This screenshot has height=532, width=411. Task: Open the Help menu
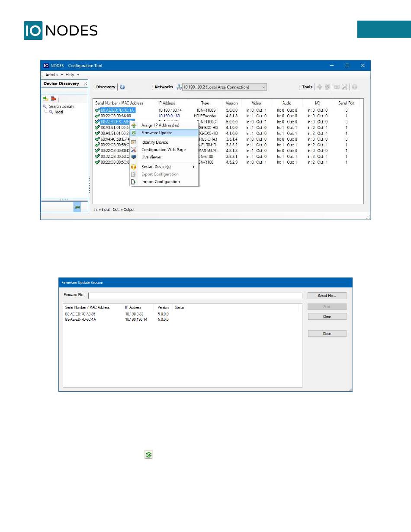click(72, 75)
